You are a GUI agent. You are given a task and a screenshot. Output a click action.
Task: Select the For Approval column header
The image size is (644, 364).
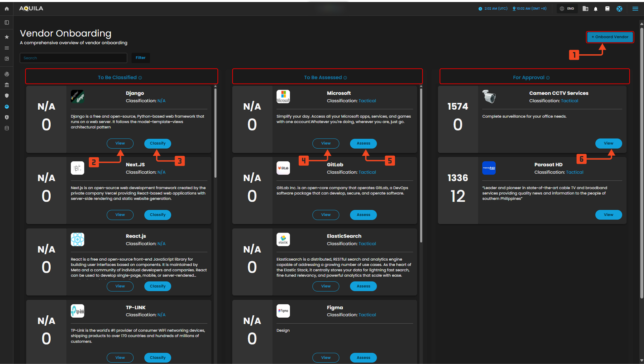pos(528,77)
